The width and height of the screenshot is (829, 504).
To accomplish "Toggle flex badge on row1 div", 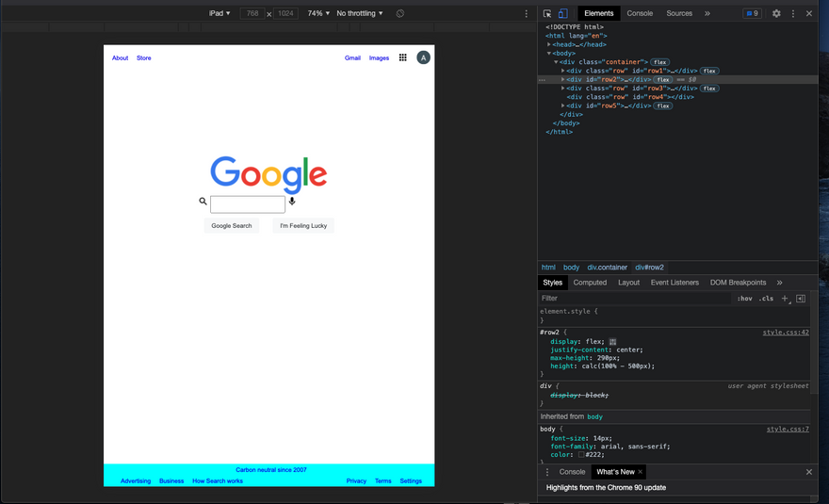I will pos(709,71).
